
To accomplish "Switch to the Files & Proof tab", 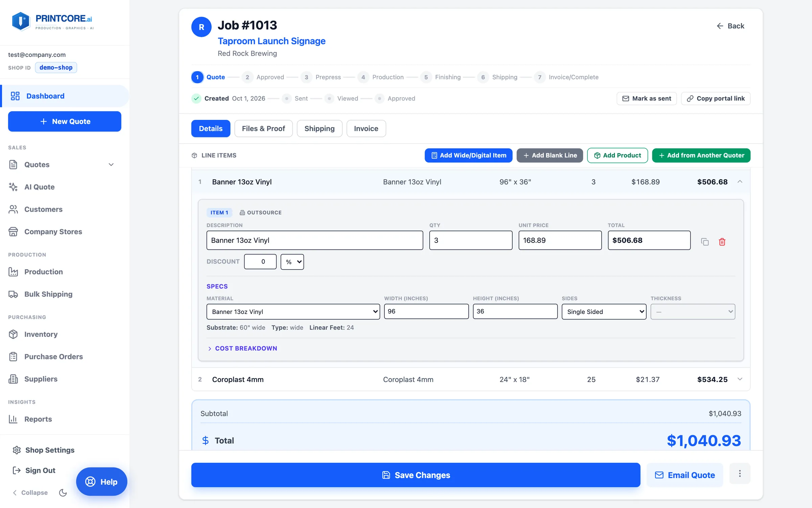I will (x=263, y=129).
